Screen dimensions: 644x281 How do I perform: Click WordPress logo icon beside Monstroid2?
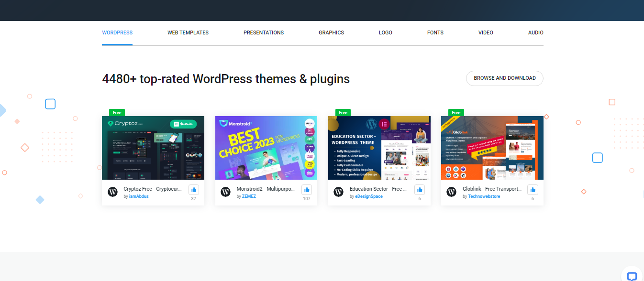[225, 192]
